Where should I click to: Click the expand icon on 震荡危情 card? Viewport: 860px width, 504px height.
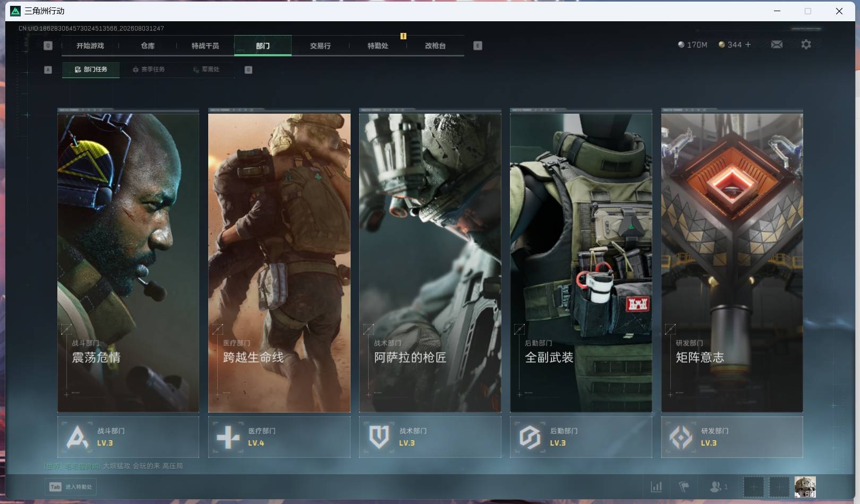66,329
